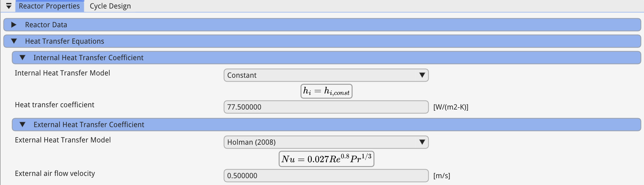Collapse the Internal Heat Transfer Coefficient section
Screen dimensions: 644x185
(22, 58)
